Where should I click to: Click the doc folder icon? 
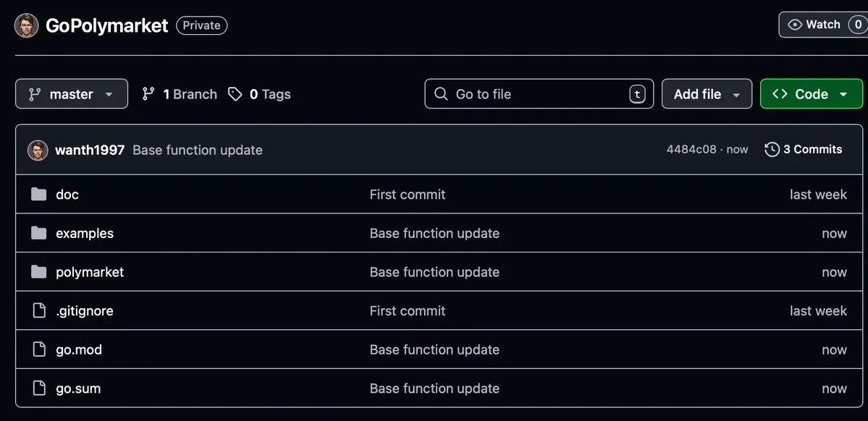(x=39, y=195)
